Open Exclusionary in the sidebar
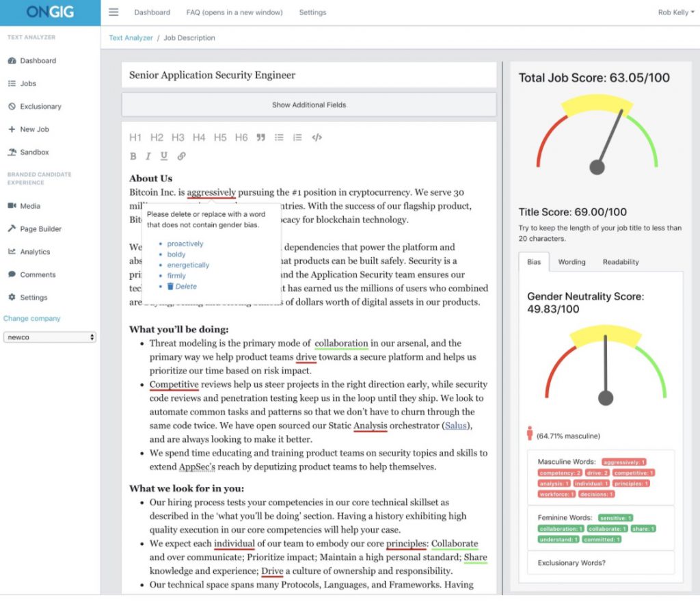This screenshot has width=700, height=602. click(x=35, y=106)
